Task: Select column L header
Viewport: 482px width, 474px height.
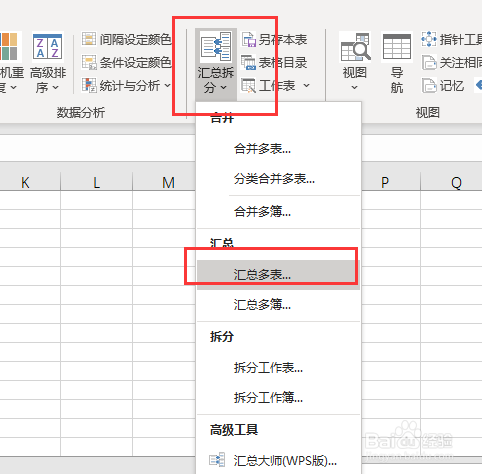Action: click(96, 182)
